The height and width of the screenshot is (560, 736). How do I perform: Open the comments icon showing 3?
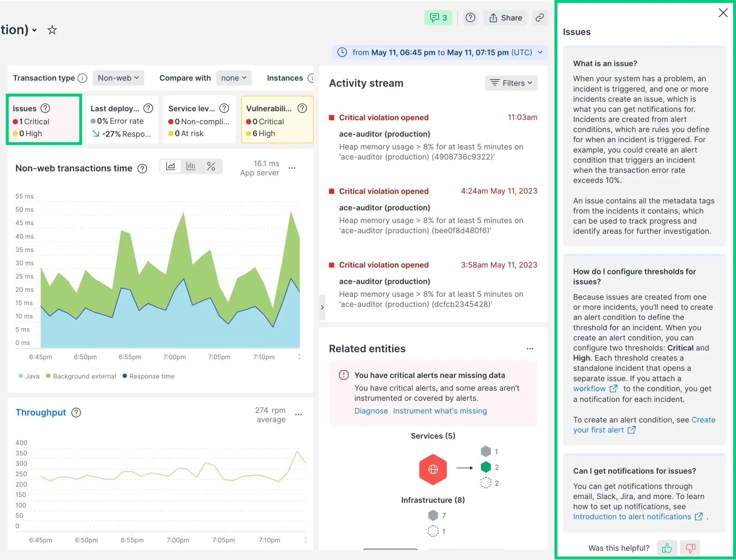(x=438, y=18)
